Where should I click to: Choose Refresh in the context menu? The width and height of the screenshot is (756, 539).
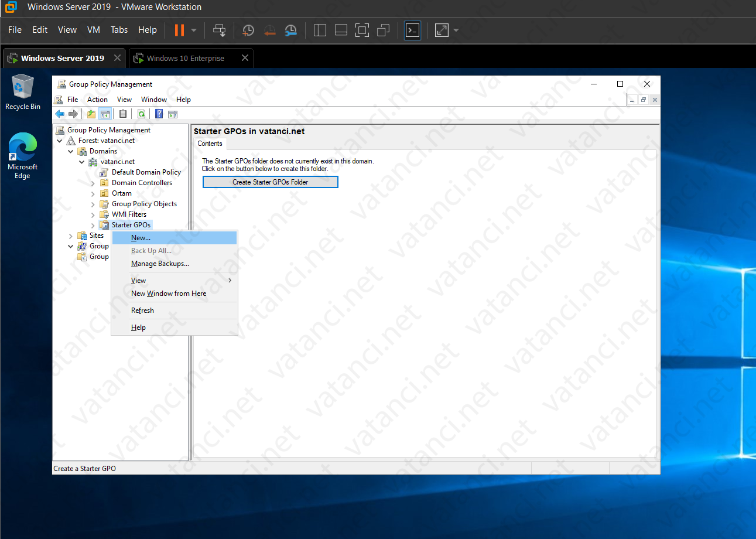pos(142,310)
